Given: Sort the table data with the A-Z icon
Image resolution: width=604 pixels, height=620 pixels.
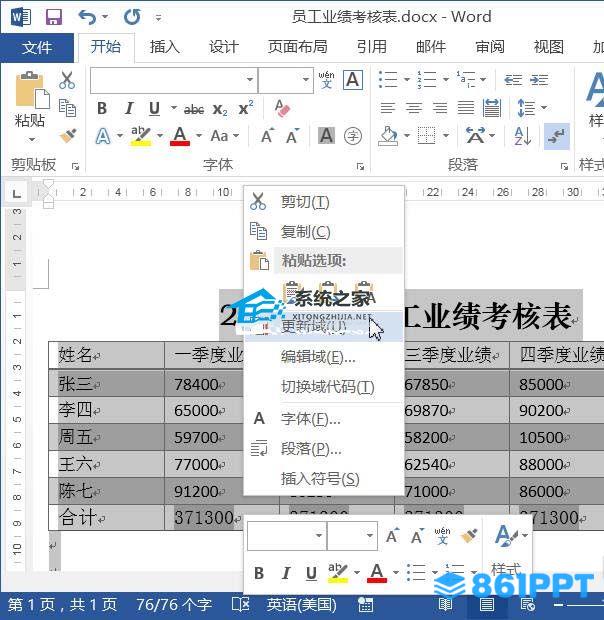Looking at the screenshot, I should click(x=523, y=136).
